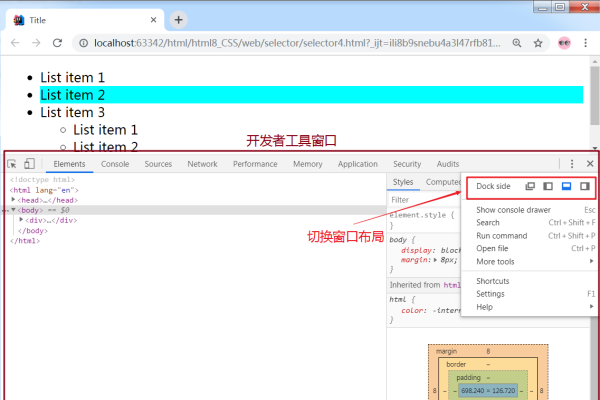Activate the inspect element picker tool

[12, 164]
